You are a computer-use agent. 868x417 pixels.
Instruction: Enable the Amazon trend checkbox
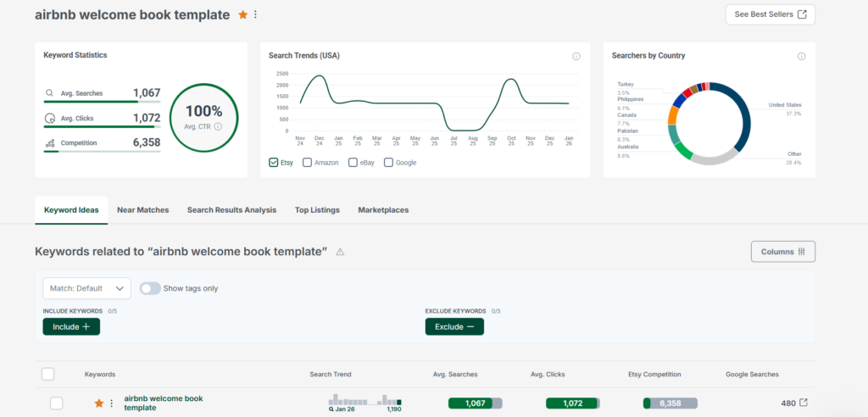(x=308, y=162)
